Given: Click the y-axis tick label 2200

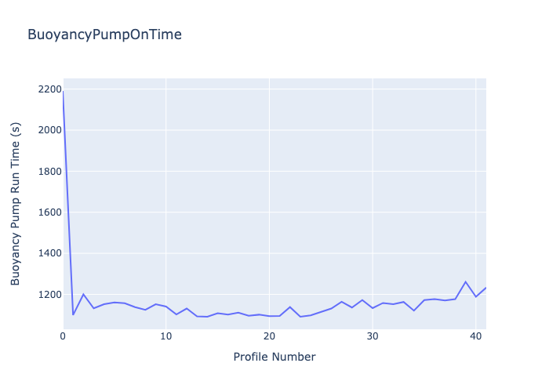Looking at the screenshot, I should (49, 89).
